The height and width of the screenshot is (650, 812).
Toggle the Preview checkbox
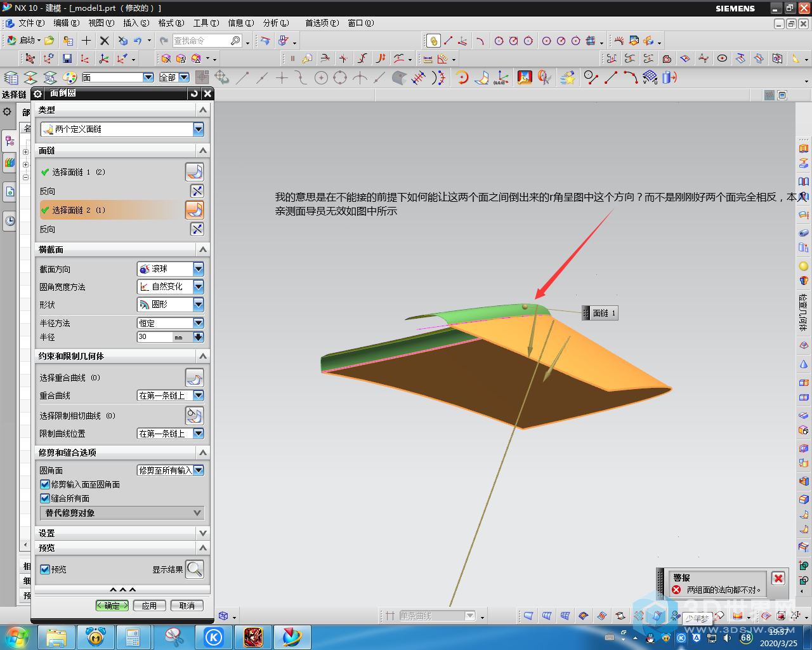pyautogui.click(x=45, y=569)
